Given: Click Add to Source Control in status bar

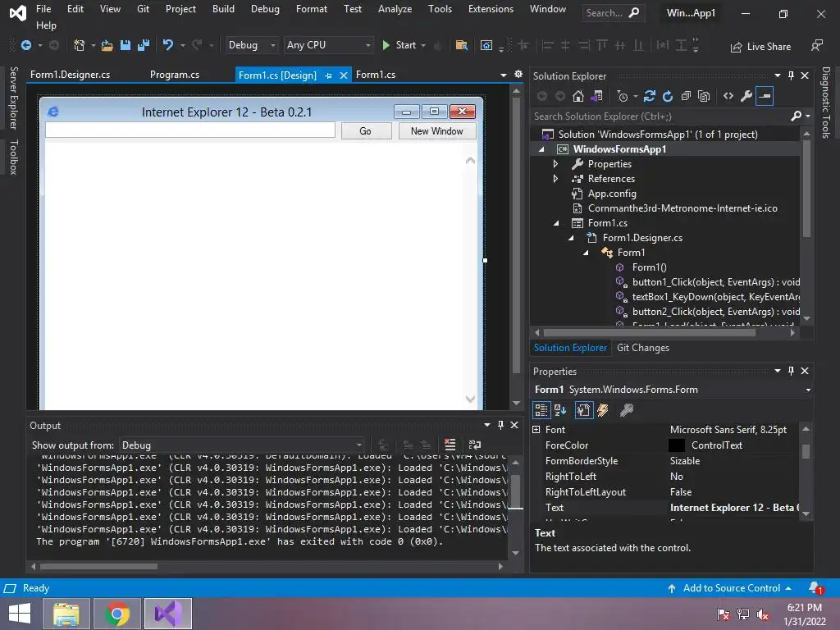Looking at the screenshot, I should point(729,588).
